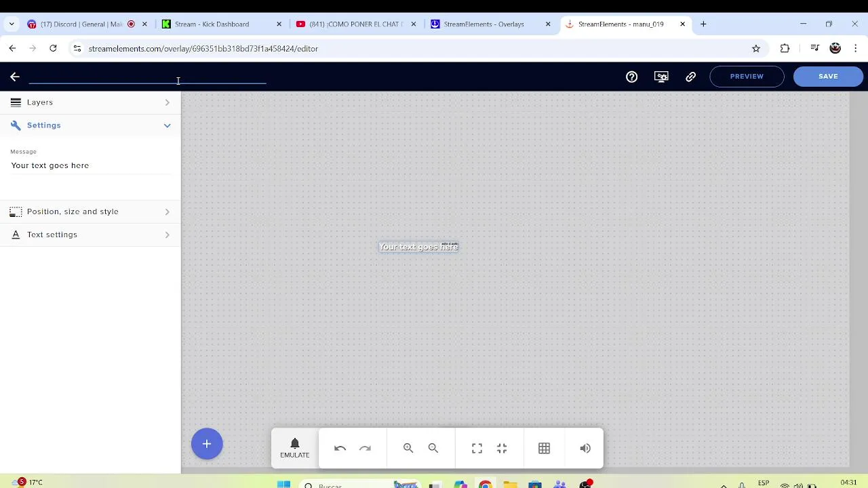This screenshot has height=488, width=868.
Task: Edit the Message text field
Action: coord(90,165)
